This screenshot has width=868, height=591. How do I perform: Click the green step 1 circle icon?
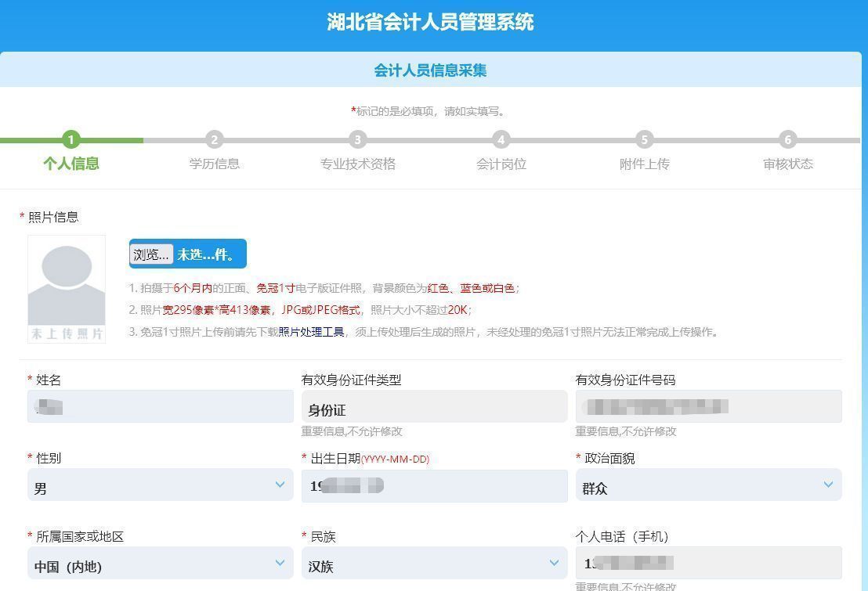[x=71, y=140]
